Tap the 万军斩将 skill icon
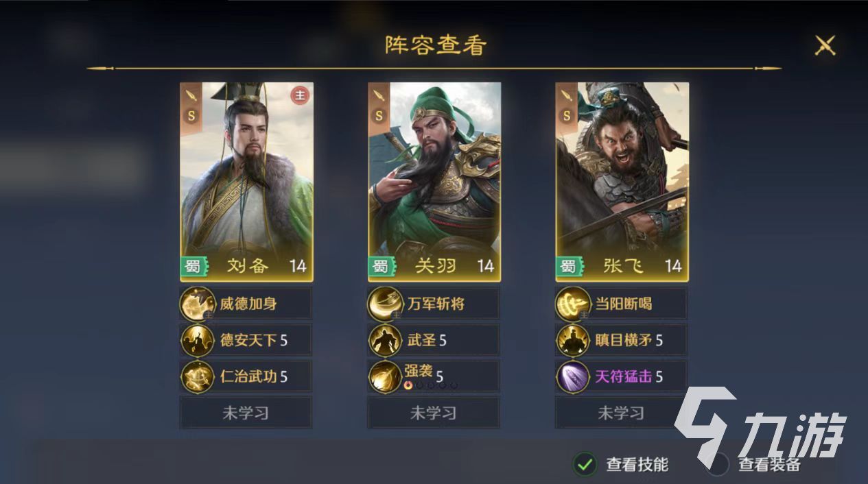The width and height of the screenshot is (868, 484). coord(385,304)
